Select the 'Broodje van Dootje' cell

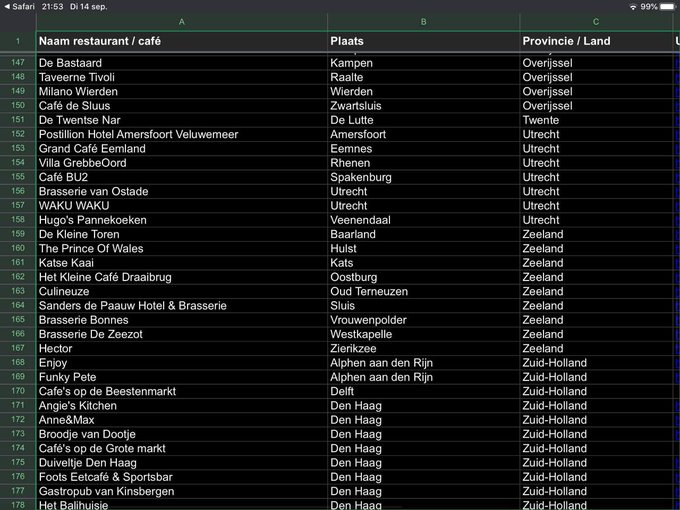point(182,435)
